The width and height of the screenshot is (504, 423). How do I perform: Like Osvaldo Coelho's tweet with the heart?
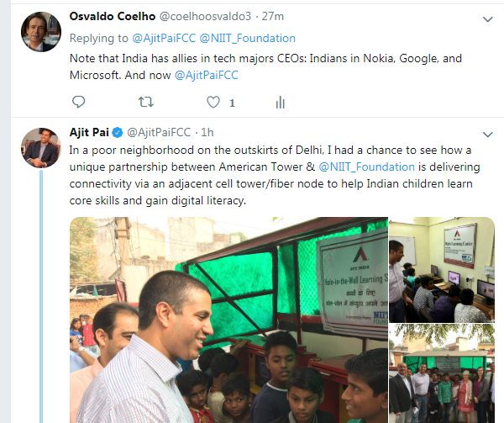(213, 102)
